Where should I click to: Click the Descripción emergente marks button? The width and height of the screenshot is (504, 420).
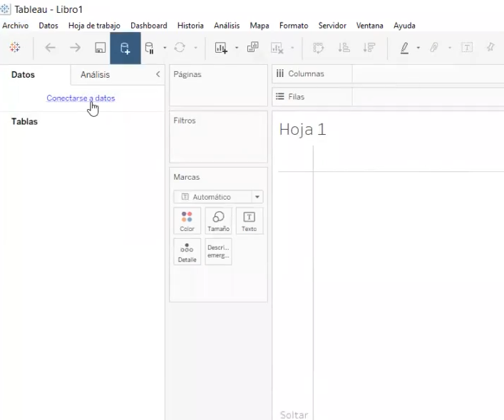point(218,252)
